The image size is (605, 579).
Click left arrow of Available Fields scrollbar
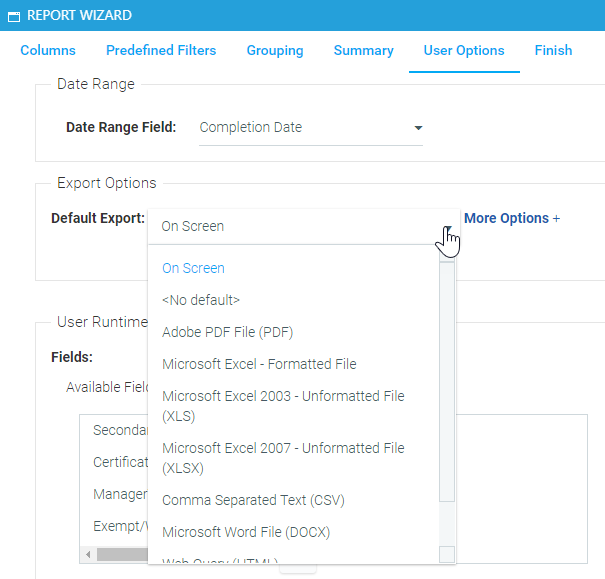(x=88, y=554)
